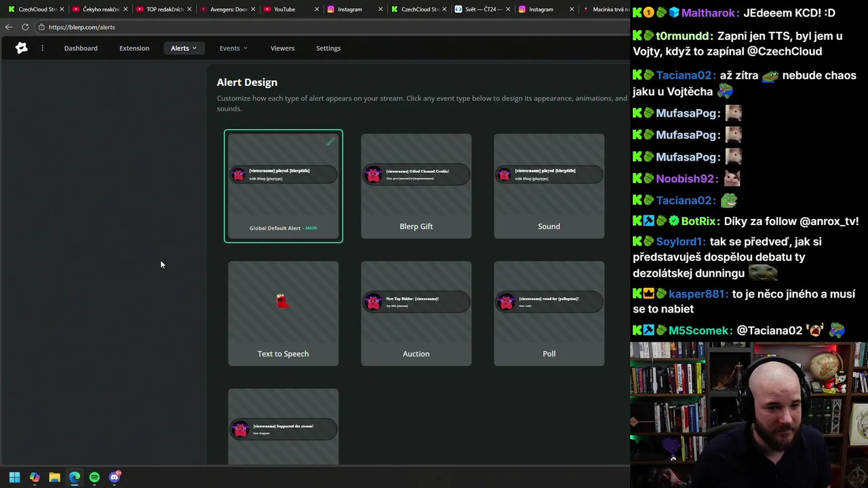Image resolution: width=868 pixels, height=488 pixels.
Task: Switch to the Čekyho reakční tab
Action: 101,9
